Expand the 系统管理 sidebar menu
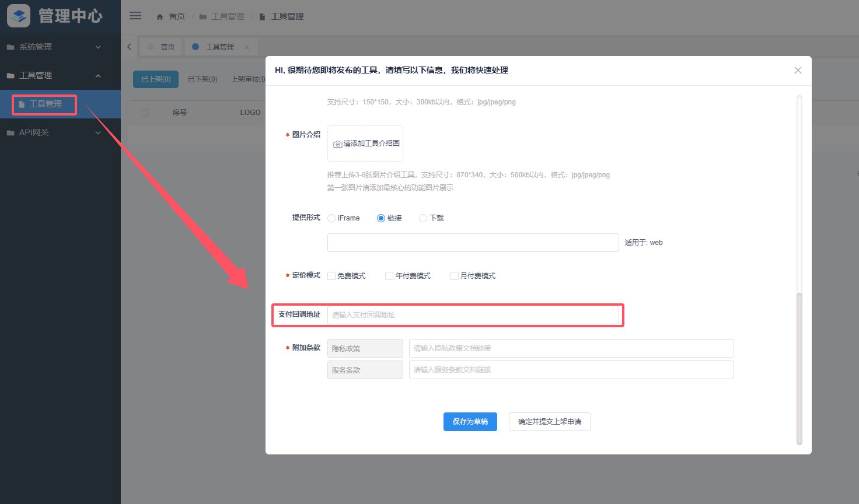The width and height of the screenshot is (859, 504). tap(98, 47)
